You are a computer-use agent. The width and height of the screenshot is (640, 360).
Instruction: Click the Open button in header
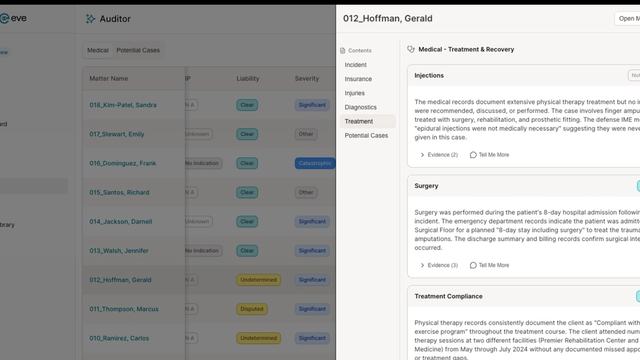[x=628, y=18]
